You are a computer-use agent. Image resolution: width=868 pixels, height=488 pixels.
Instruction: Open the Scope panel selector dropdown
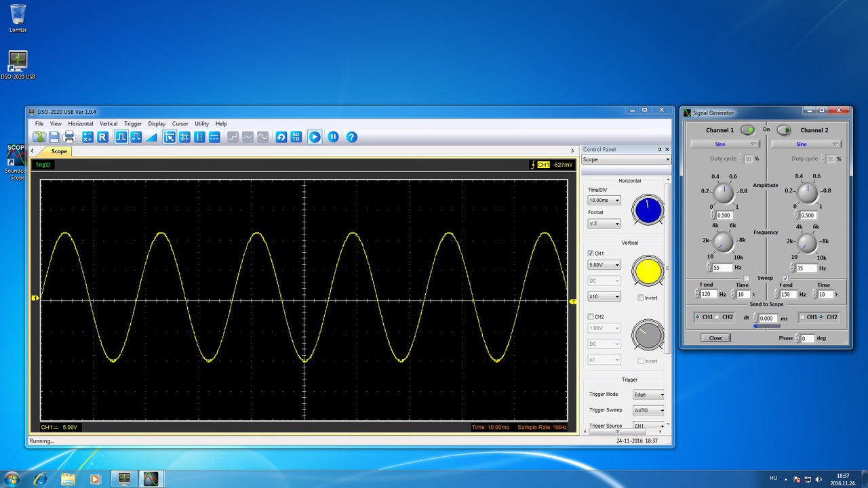626,160
